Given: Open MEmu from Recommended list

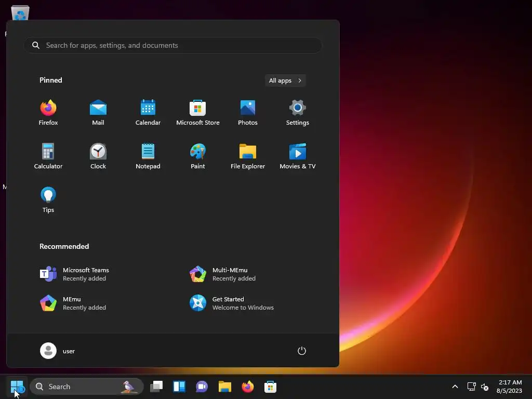Looking at the screenshot, I should (73, 303).
